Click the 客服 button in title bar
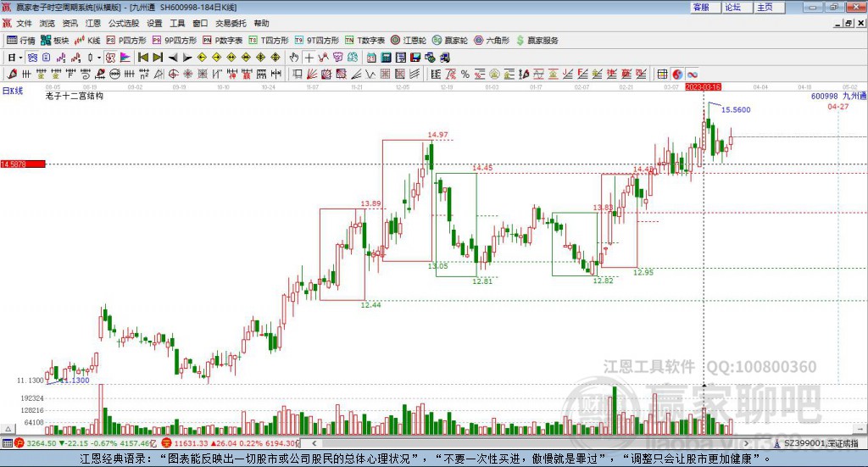 704,7
